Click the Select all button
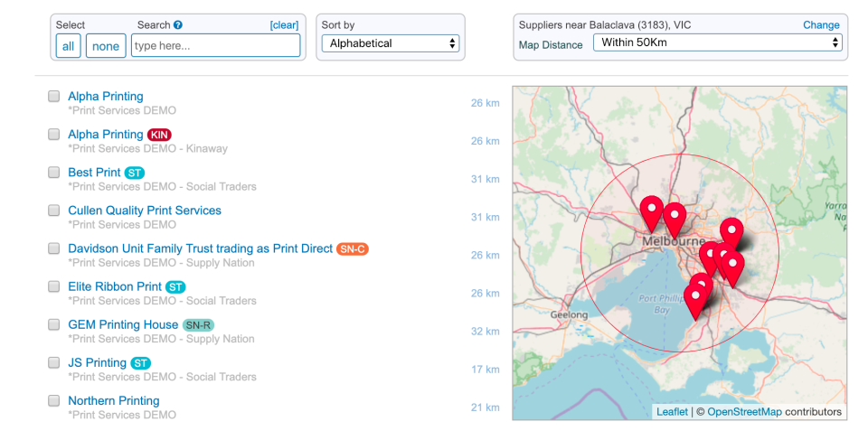Screen dimensions: 868x431 [68, 46]
